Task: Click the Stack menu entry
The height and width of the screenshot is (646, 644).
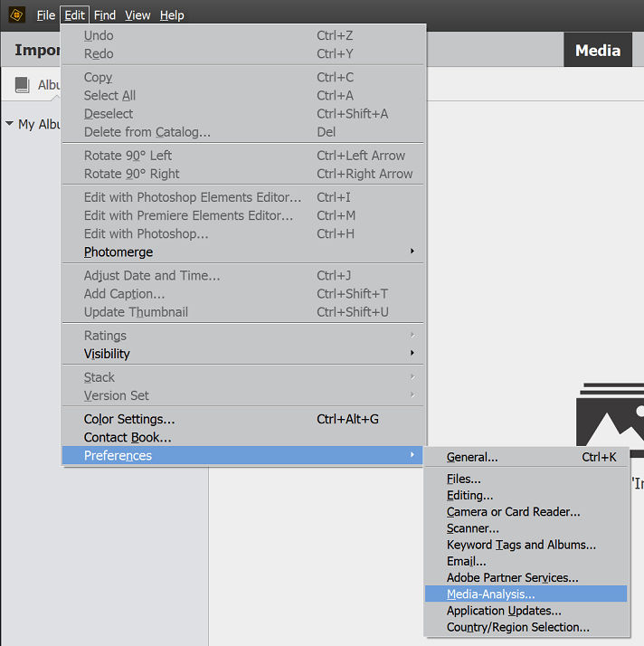Action: pyautogui.click(x=242, y=377)
